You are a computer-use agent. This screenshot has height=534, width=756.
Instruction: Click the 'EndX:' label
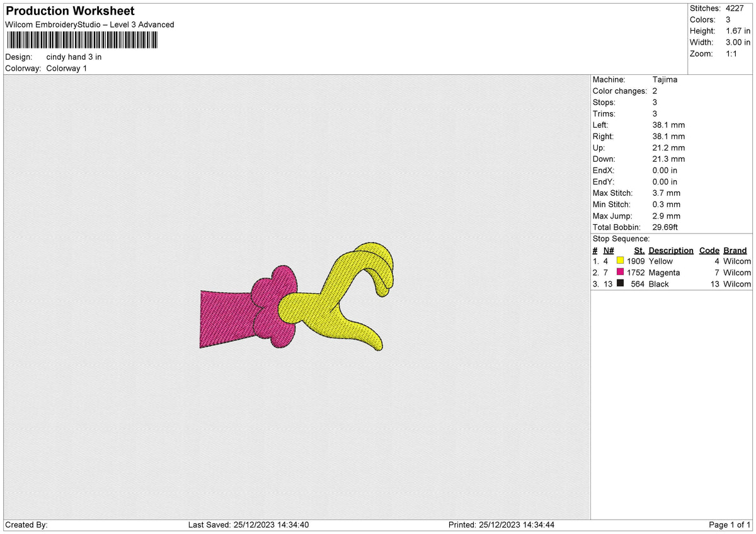(x=604, y=170)
